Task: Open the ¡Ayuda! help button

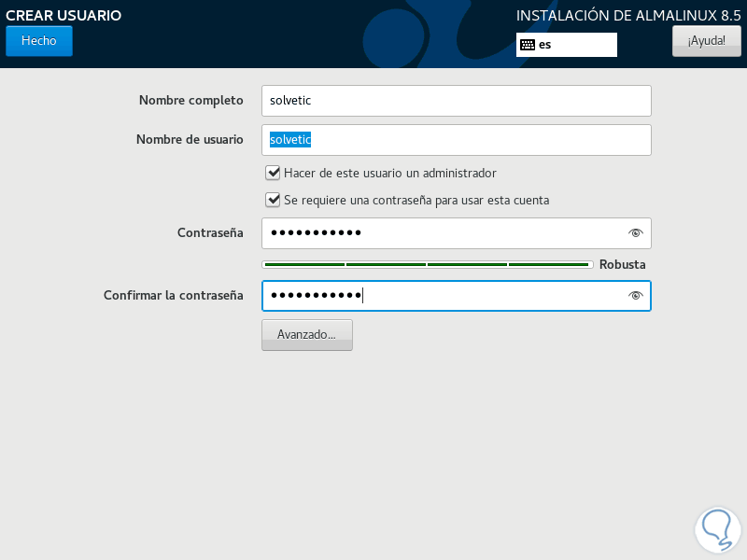Action: [707, 41]
